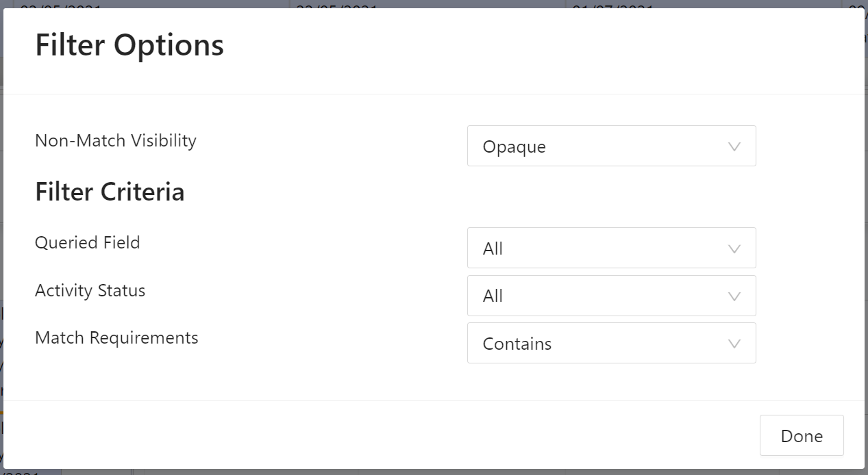Viewport: 868px width, 475px height.
Task: Click the Queried Field chevron arrow
Action: click(734, 248)
